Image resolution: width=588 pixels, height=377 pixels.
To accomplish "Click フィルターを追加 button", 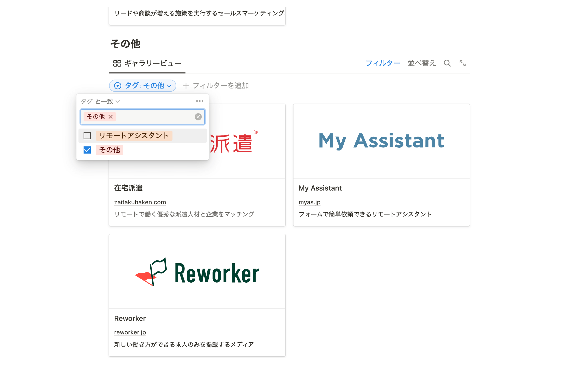I will tap(216, 86).
